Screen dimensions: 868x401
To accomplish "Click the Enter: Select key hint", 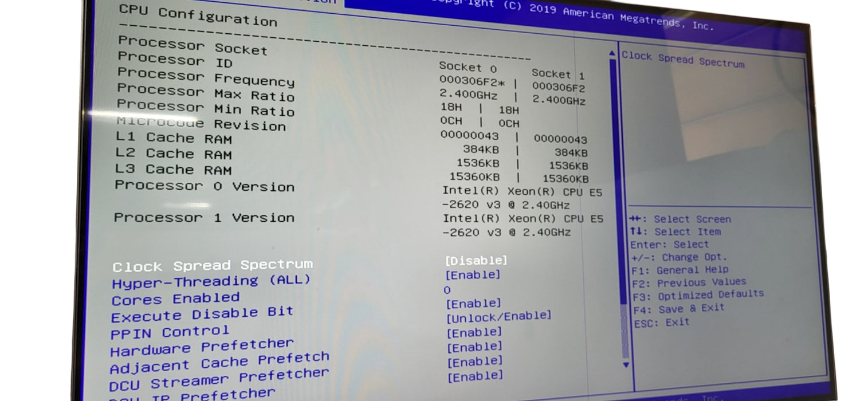I will point(669,245).
